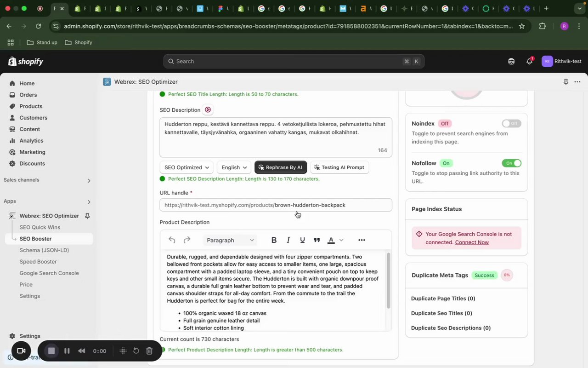Image resolution: width=588 pixels, height=368 pixels.
Task: Open the Webrex app more-actions menu
Action: 577,82
